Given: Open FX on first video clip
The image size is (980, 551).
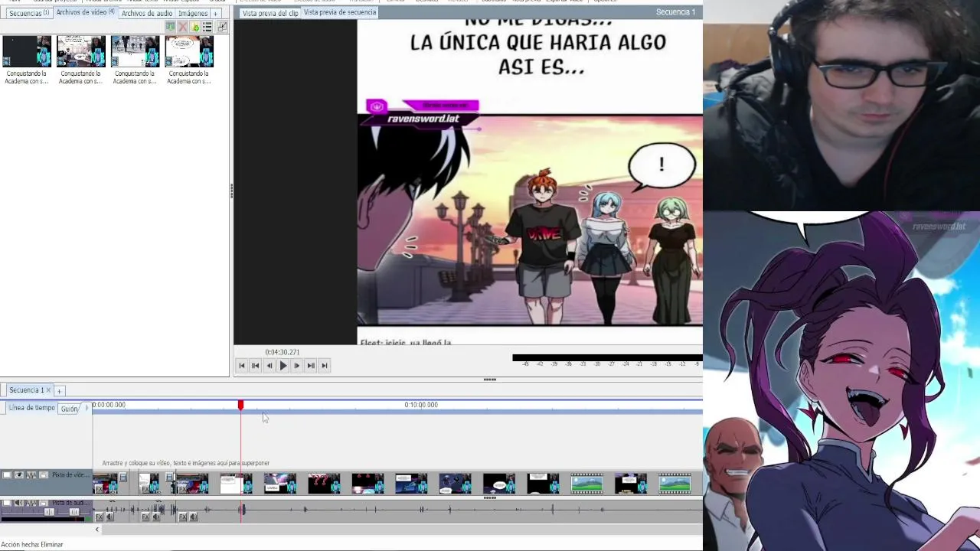Looking at the screenshot, I should click(99, 490).
